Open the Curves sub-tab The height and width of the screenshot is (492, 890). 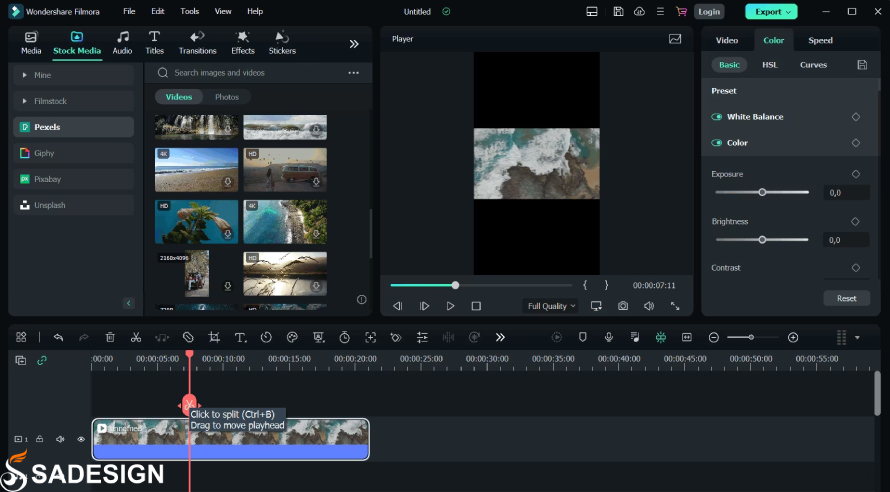coord(813,65)
